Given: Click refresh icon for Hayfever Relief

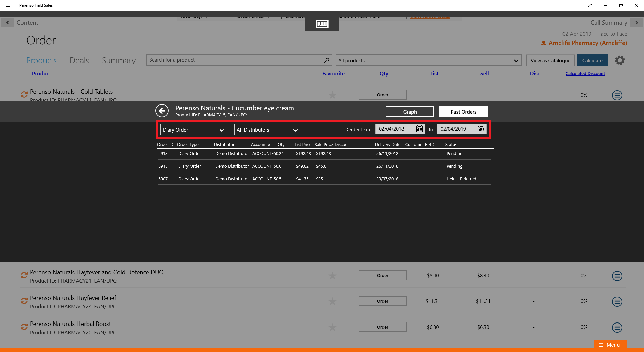Looking at the screenshot, I should [x=24, y=301].
